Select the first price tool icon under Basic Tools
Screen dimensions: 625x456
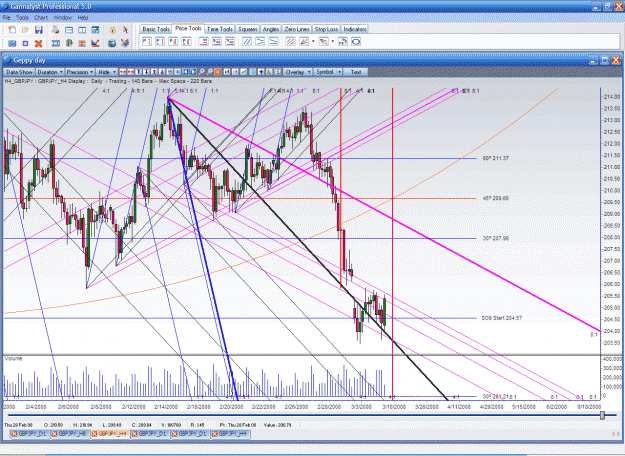tap(147, 41)
